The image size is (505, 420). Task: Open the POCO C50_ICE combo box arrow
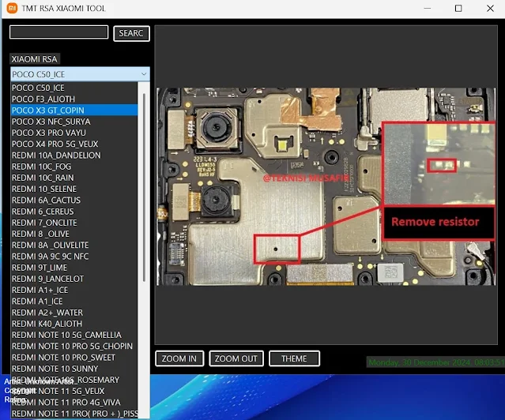click(144, 74)
